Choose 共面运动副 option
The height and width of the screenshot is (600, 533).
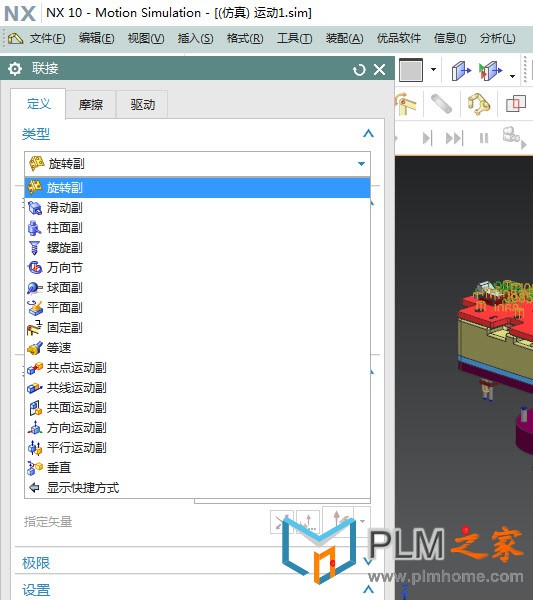(197, 408)
